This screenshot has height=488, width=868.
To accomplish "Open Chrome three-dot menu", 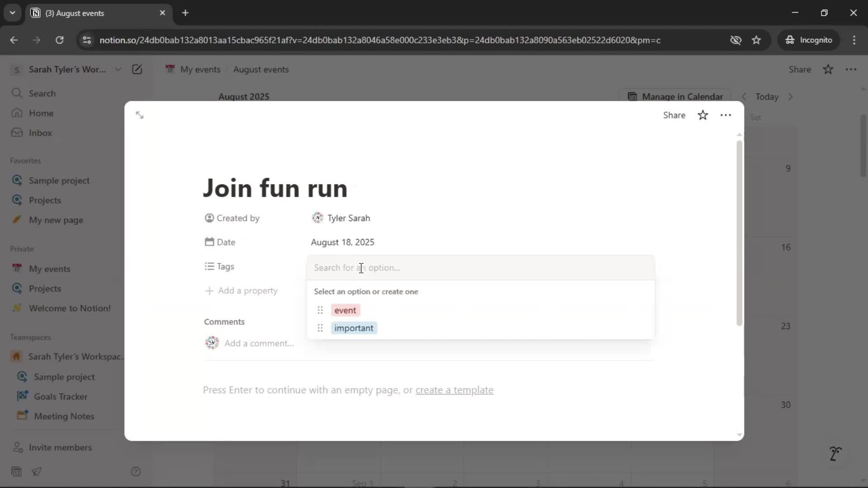I will tap(854, 40).
